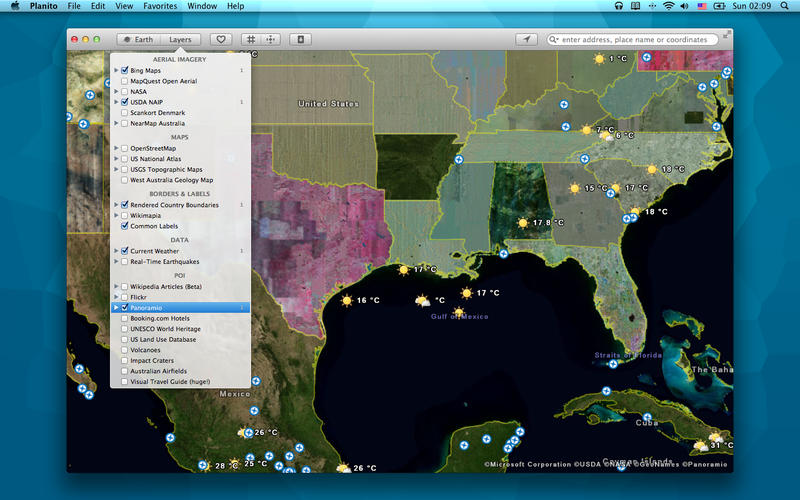
Task: Click the magnifier icon in search field
Action: [554, 40]
